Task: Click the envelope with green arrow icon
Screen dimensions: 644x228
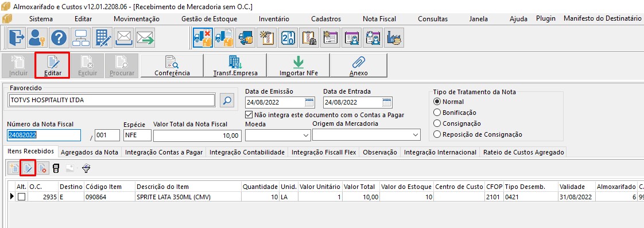Action: (x=145, y=38)
